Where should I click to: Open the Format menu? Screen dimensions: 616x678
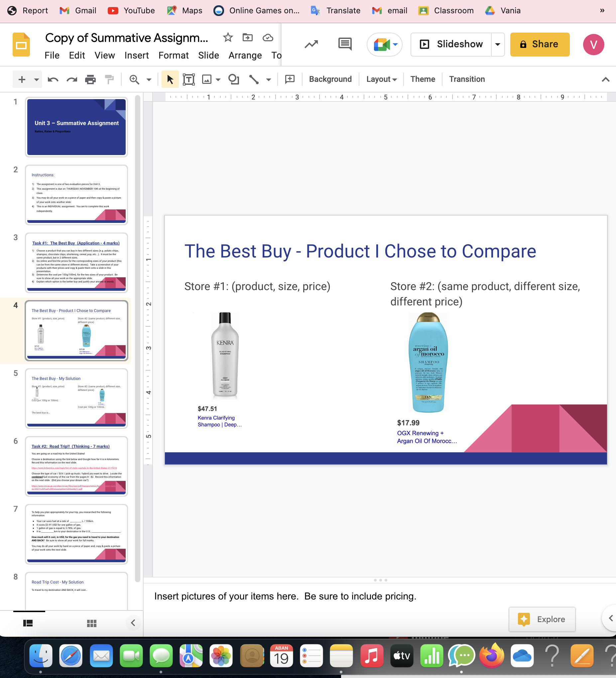(x=174, y=55)
